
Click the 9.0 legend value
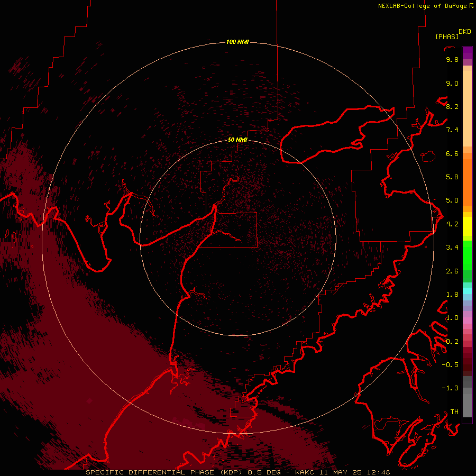tap(452, 83)
